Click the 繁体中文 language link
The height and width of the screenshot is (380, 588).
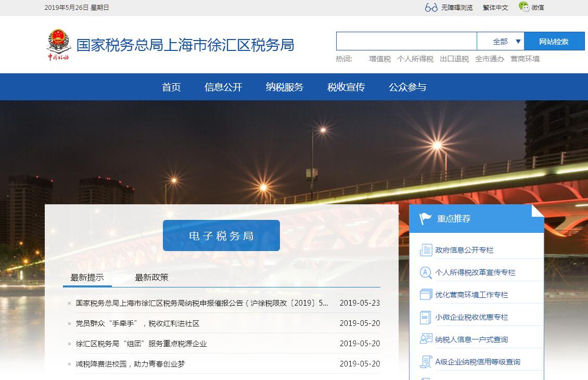(495, 8)
